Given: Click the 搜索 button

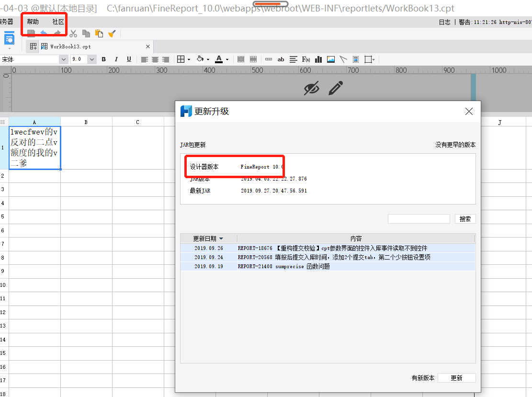Looking at the screenshot, I should pos(465,219).
